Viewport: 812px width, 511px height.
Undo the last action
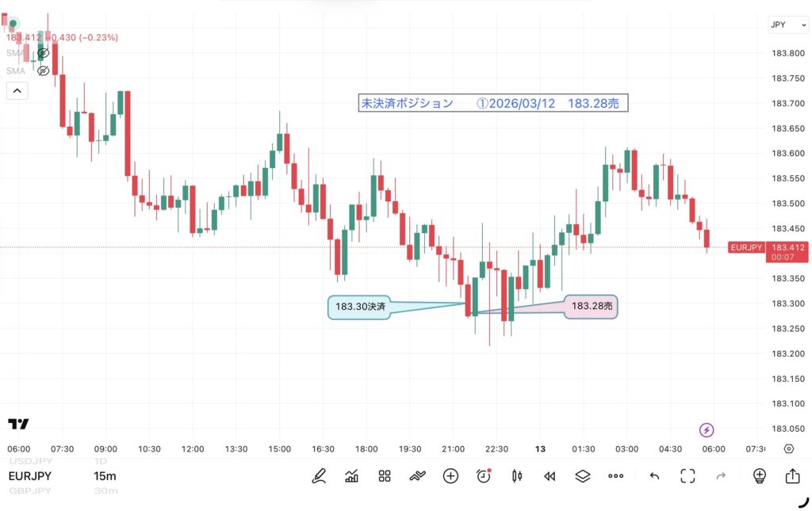[654, 475]
